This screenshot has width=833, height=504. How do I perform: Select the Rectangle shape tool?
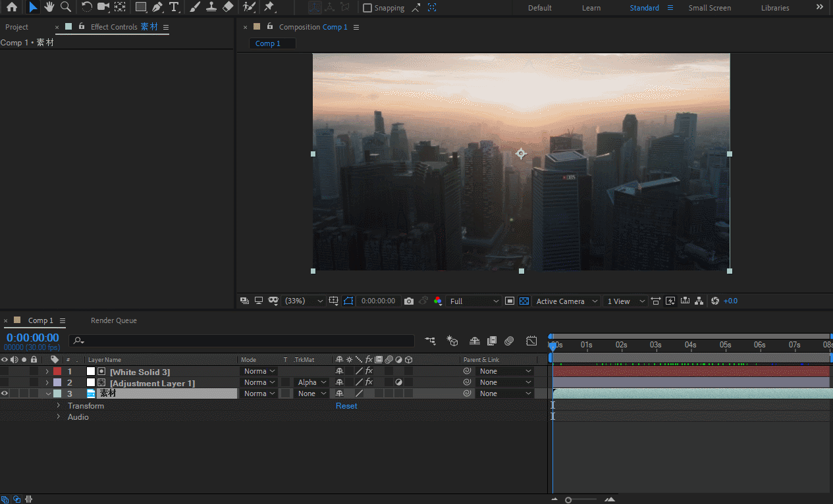point(140,7)
